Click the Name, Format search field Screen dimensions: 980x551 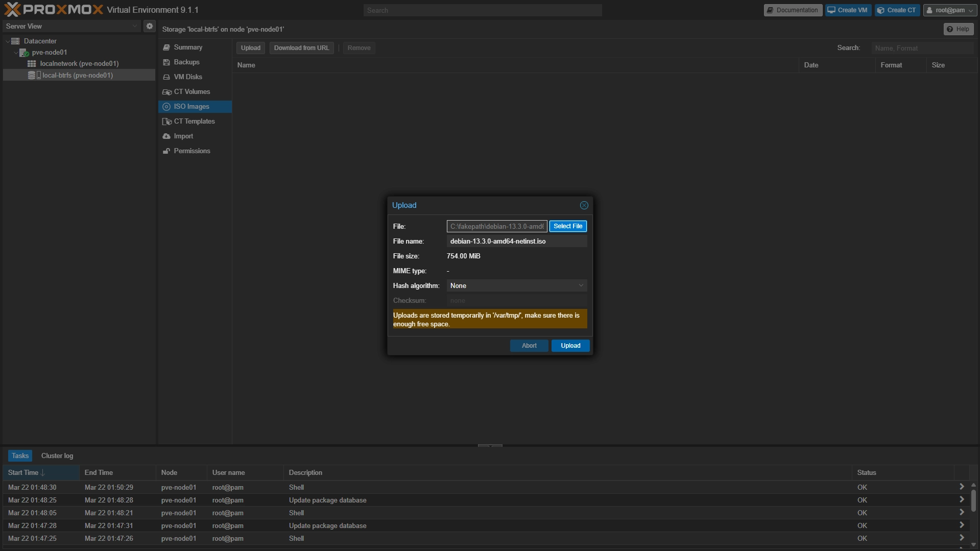[x=922, y=48]
